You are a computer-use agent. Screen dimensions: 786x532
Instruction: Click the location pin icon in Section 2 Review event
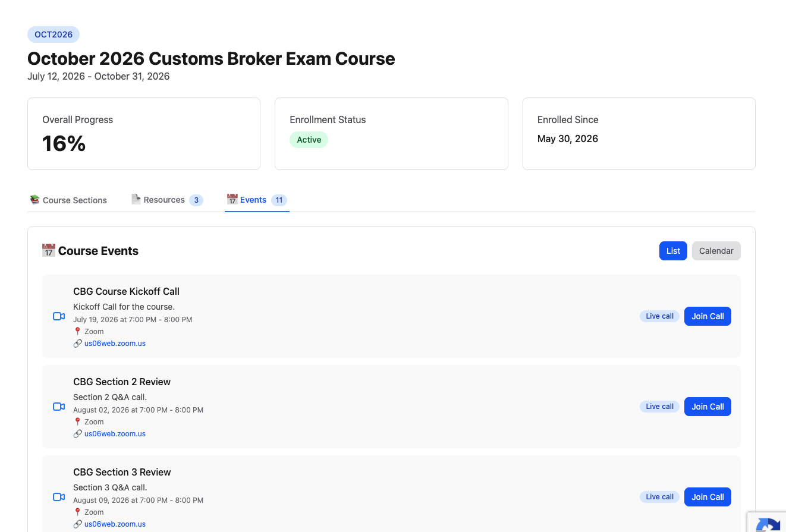click(x=77, y=422)
